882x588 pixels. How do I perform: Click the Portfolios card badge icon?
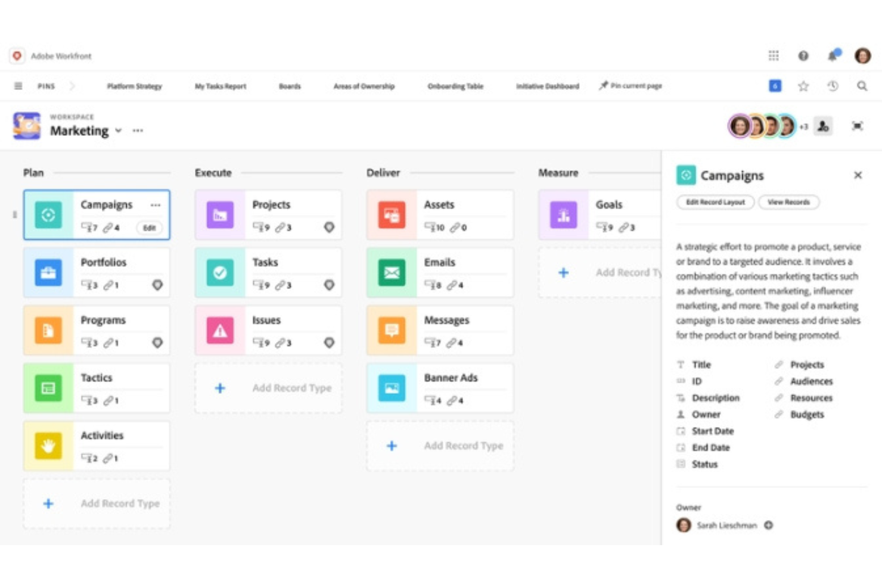pyautogui.click(x=157, y=285)
